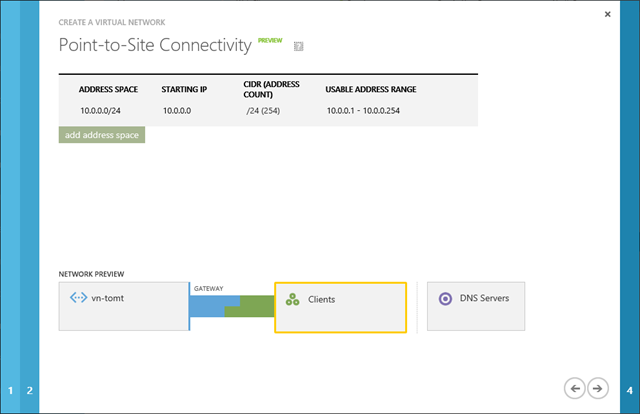The height and width of the screenshot is (414, 640).
Task: Click the add address space button
Action: (x=102, y=135)
